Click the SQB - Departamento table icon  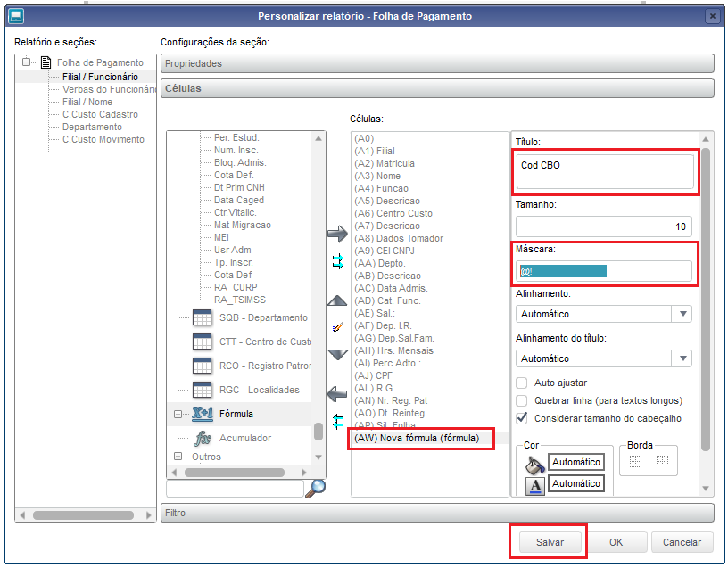coord(202,317)
